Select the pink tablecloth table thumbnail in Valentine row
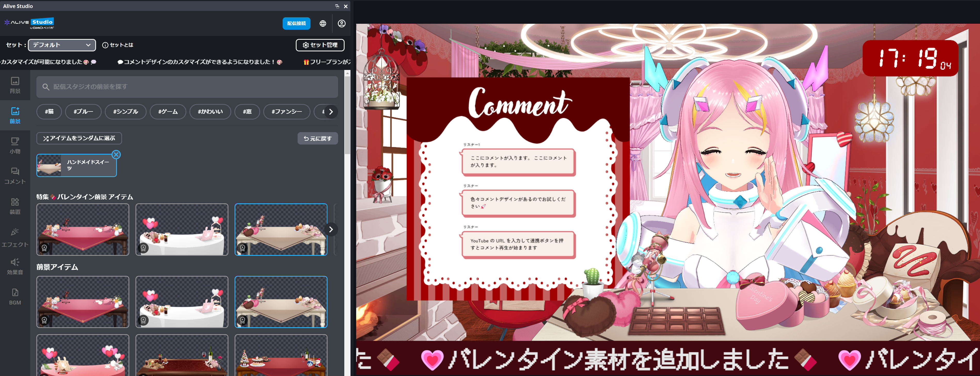The image size is (980, 376). click(83, 229)
